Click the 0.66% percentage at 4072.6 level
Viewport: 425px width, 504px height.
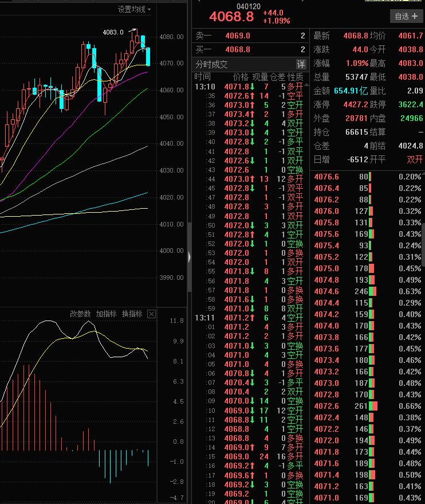410,407
